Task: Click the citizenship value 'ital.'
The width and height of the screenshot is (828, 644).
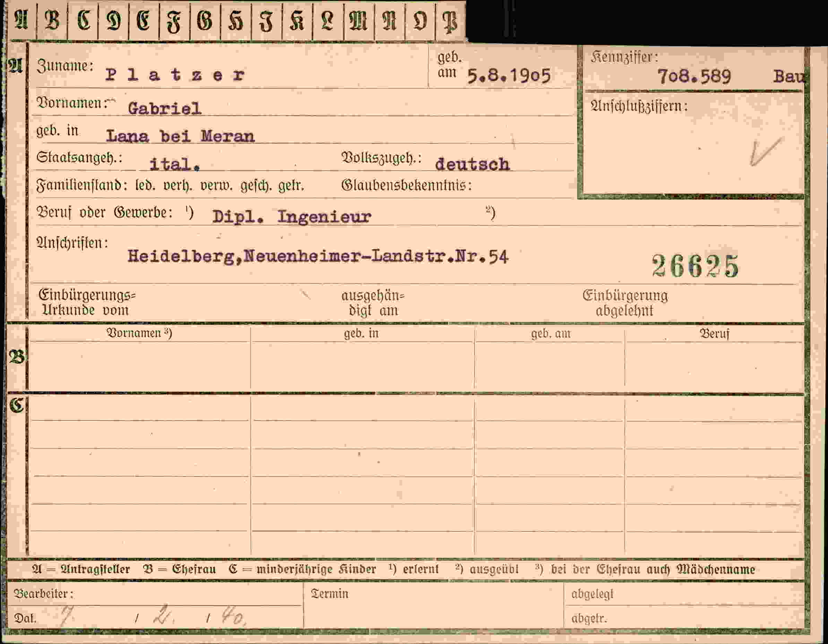Action: [174, 164]
